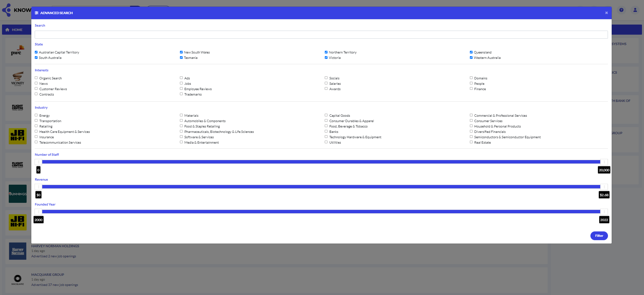Click the PwC company logo

tap(18, 50)
